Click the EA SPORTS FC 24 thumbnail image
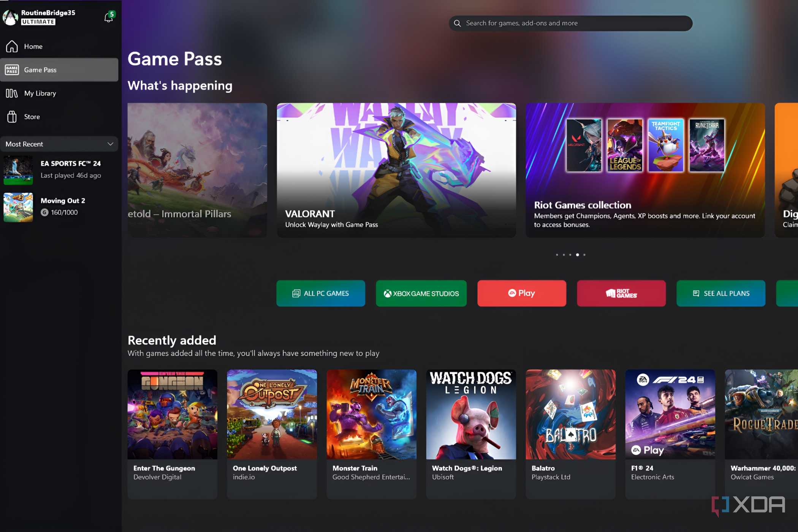Screen dimensions: 798x532 click(18, 170)
